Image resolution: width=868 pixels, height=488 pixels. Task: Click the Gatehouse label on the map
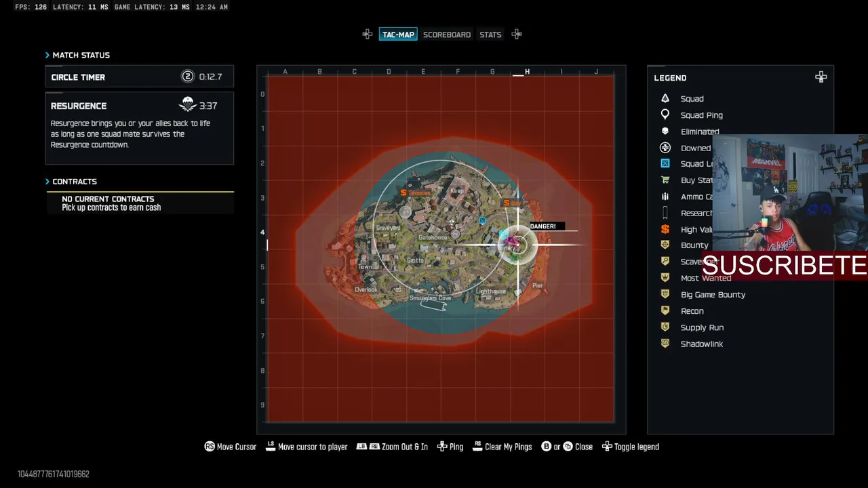pyautogui.click(x=433, y=238)
